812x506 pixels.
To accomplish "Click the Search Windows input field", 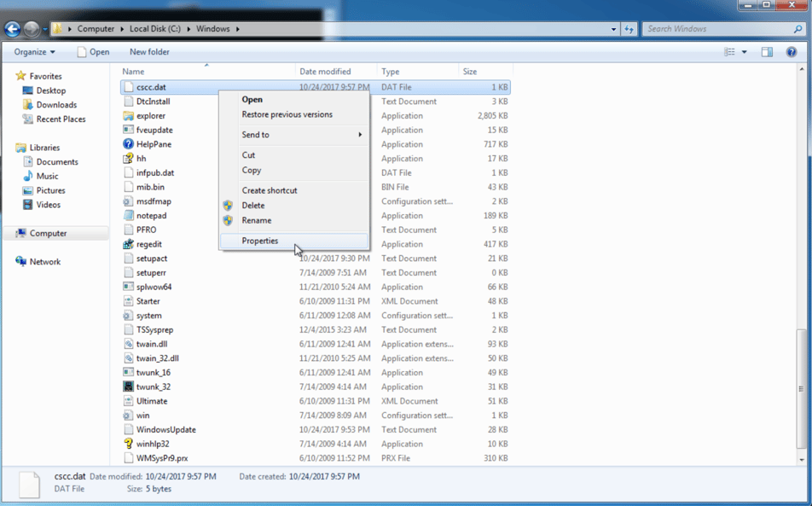I will [x=717, y=29].
